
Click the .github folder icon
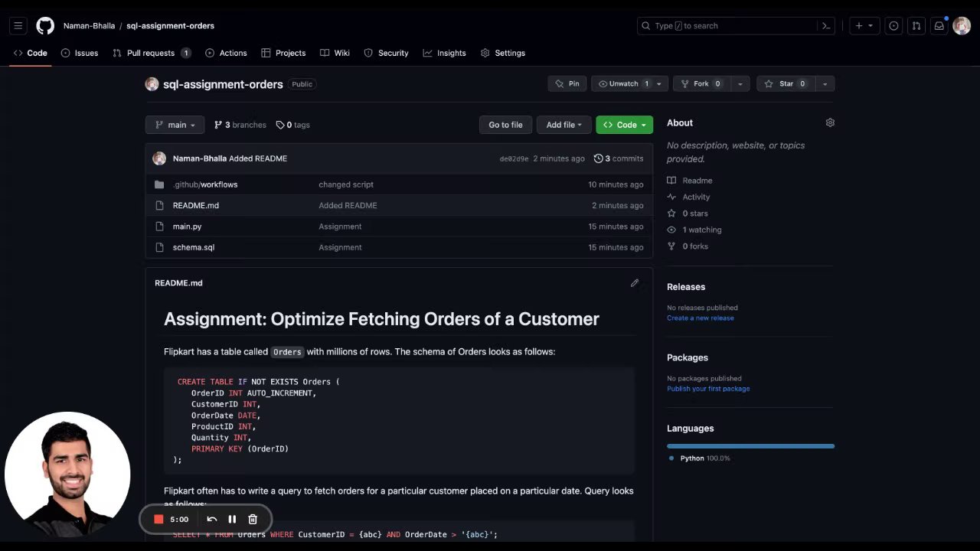(x=159, y=184)
